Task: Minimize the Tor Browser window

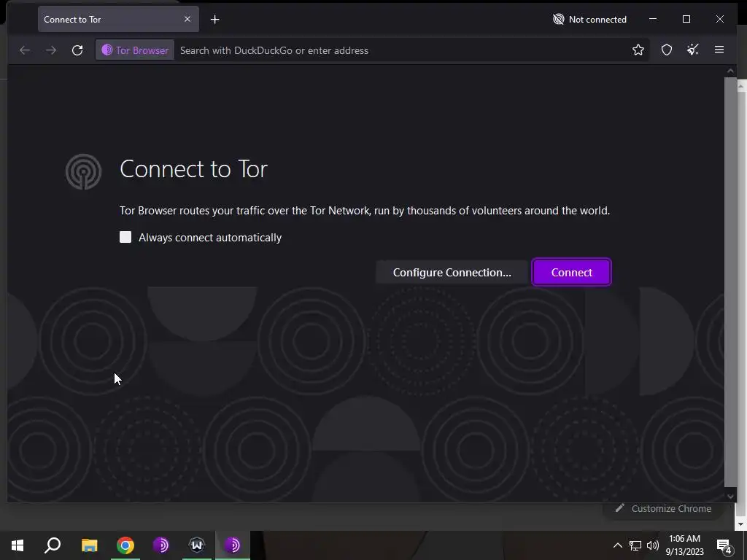Action: click(x=653, y=19)
